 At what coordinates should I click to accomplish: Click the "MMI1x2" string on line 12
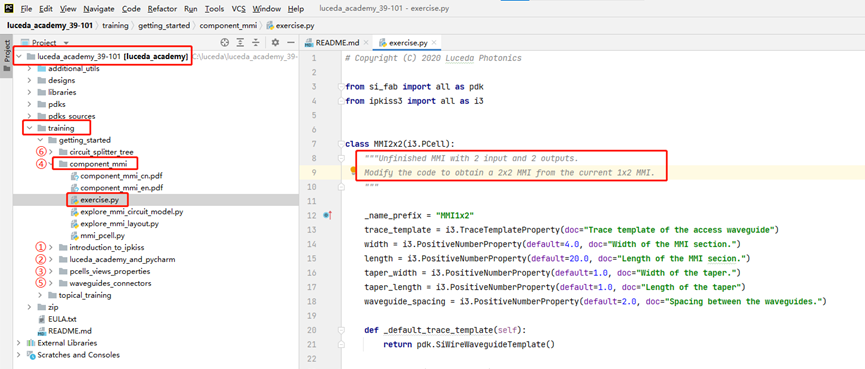coord(455,215)
